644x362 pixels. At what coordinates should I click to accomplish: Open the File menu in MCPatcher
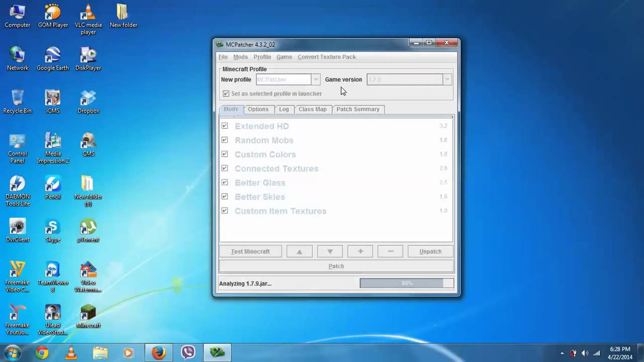coord(223,57)
